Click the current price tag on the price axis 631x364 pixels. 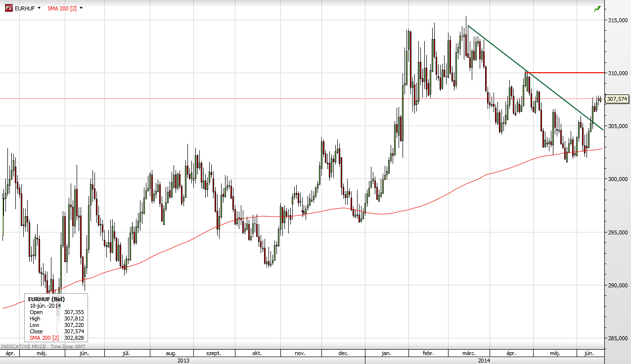point(617,99)
